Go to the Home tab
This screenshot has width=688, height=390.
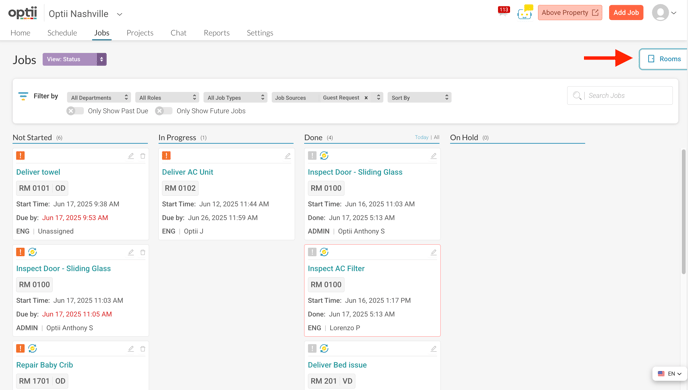(20, 33)
